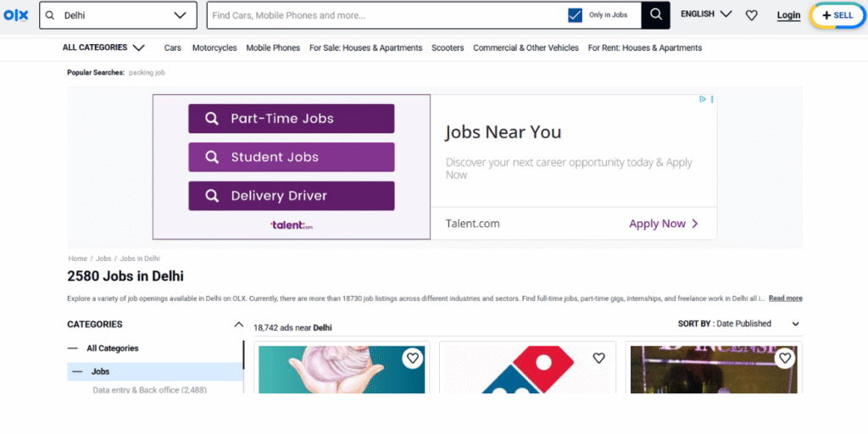Click the categories sidebar scrollbar
Image resolution: width=868 pixels, height=434 pixels.
pos(243,355)
